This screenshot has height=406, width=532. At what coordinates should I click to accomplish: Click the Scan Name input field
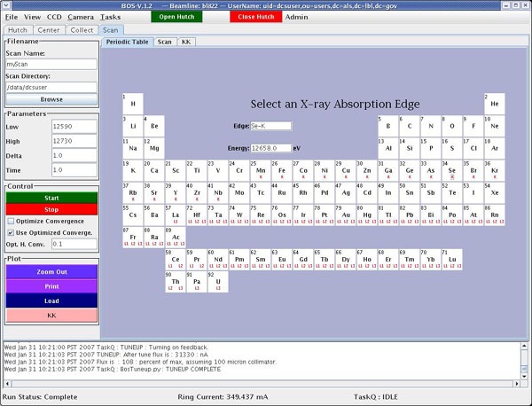tap(51, 65)
